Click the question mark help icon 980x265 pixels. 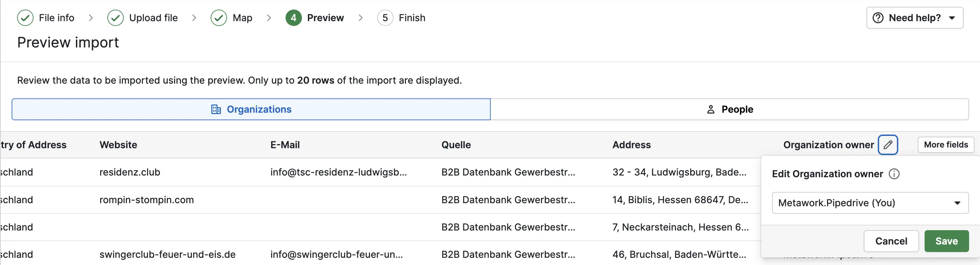pos(878,18)
